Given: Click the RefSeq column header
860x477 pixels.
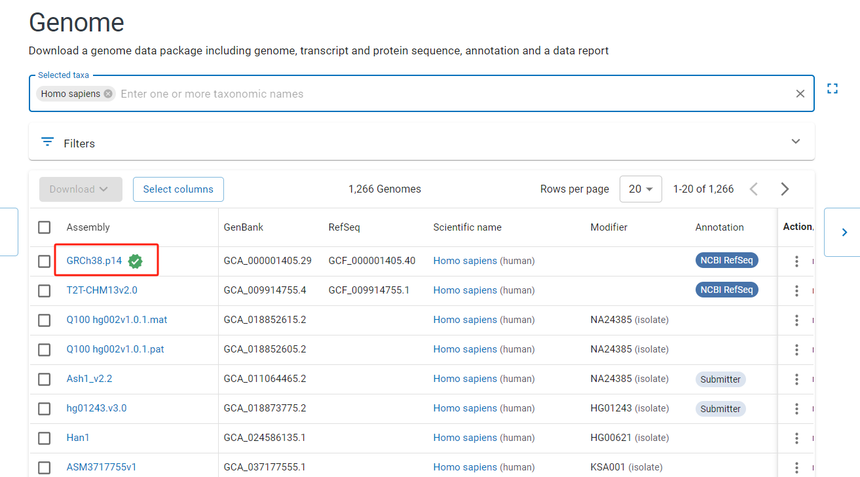Looking at the screenshot, I should click(344, 227).
